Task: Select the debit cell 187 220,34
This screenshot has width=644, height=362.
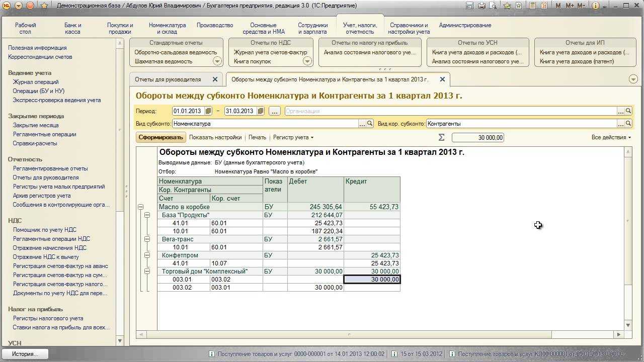Action: tap(315, 231)
